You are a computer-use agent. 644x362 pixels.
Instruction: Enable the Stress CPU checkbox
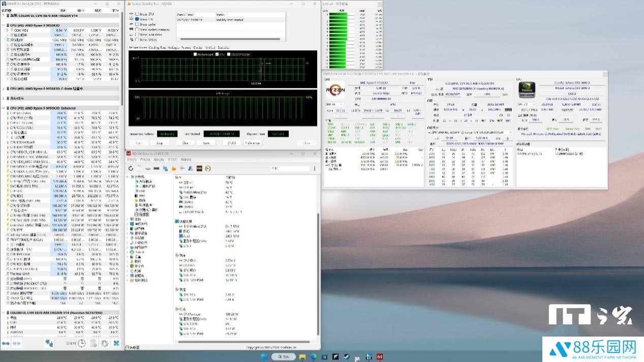137,14
